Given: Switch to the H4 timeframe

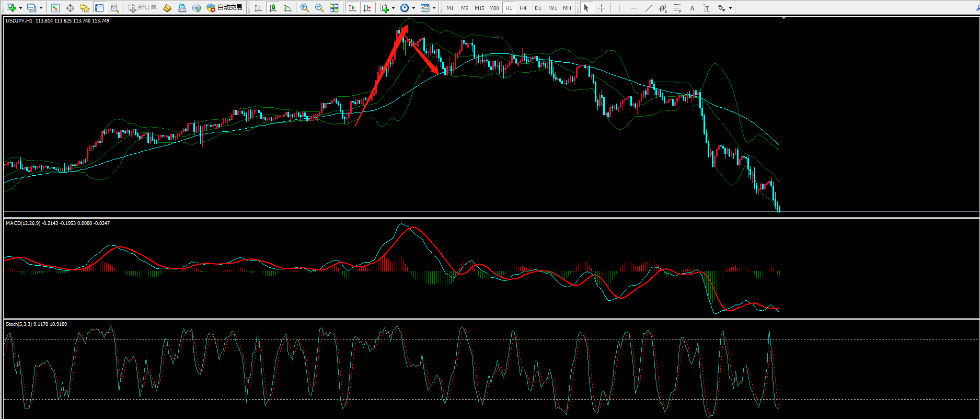Looking at the screenshot, I should pos(523,8).
